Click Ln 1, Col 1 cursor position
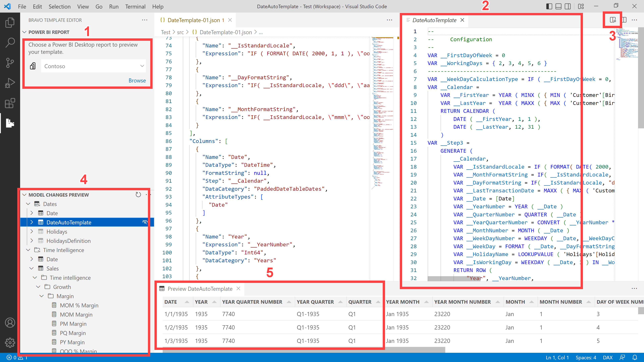 pyautogui.click(x=557, y=357)
